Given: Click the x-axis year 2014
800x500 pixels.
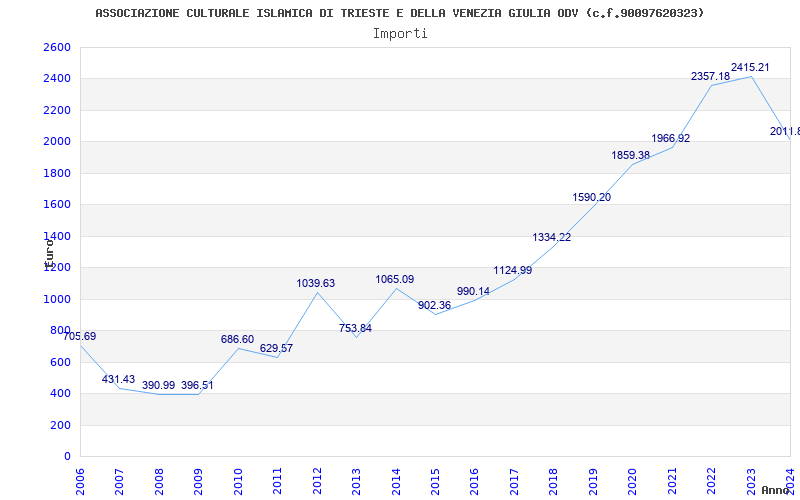Looking at the screenshot, I should [396, 481].
